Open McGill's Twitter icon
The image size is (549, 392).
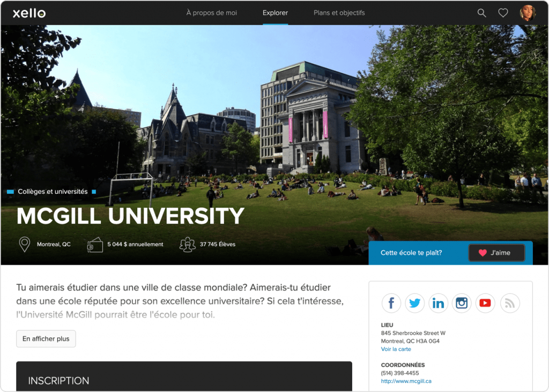[414, 303]
